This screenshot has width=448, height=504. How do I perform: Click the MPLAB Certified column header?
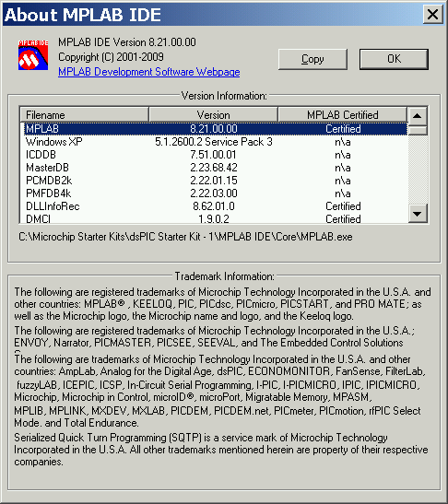(343, 115)
